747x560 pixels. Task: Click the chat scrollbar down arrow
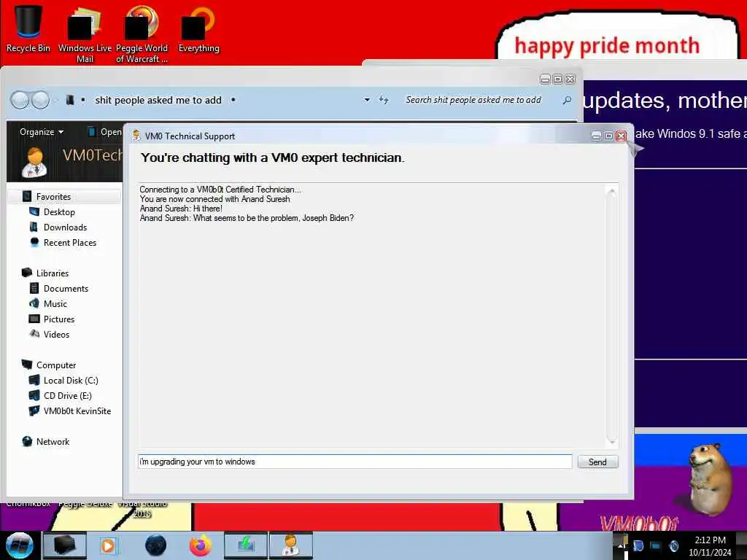click(612, 442)
